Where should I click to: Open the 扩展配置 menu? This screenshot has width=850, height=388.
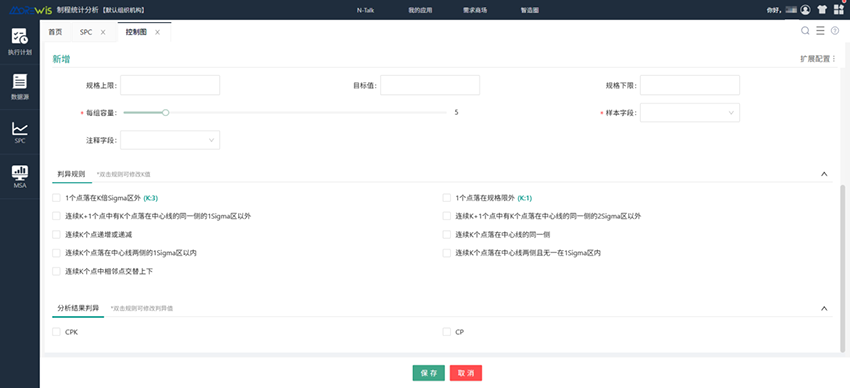pos(818,59)
